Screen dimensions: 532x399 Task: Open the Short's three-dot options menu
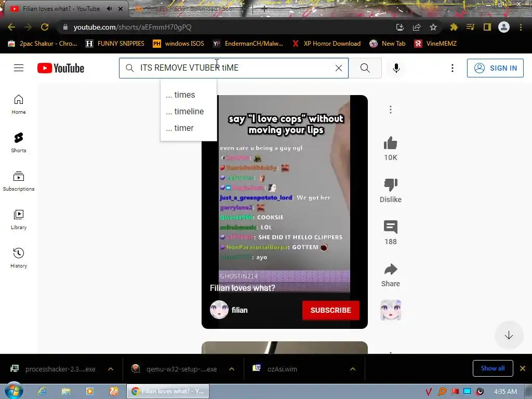pos(391,110)
